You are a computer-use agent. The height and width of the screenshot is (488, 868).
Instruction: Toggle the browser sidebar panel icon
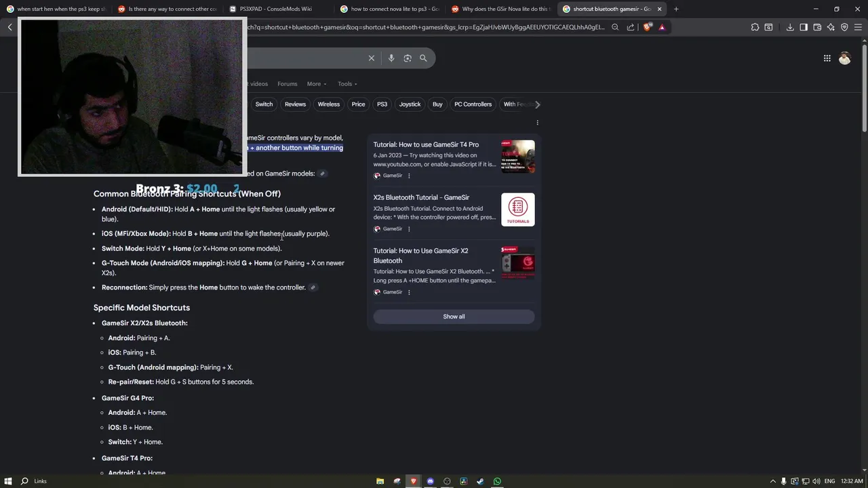coord(804,27)
